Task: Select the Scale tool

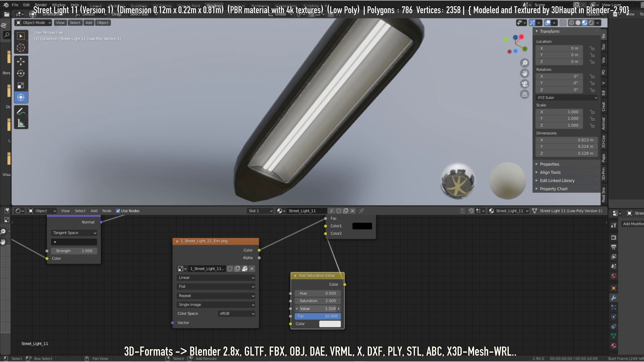Action: coord(21,85)
